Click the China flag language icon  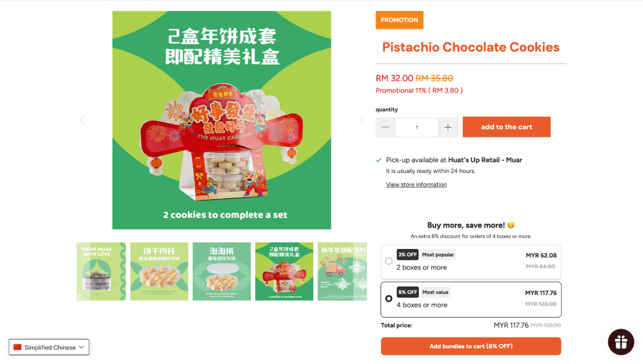17,347
